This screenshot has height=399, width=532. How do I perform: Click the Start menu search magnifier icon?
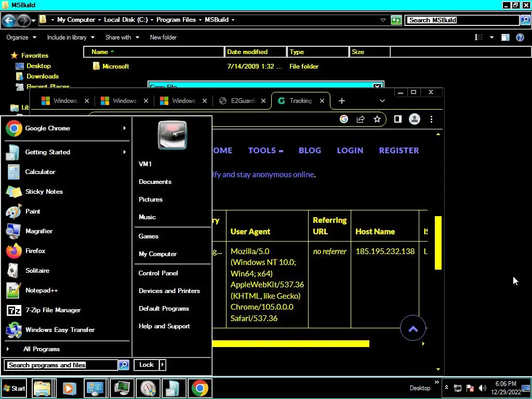tap(124, 365)
